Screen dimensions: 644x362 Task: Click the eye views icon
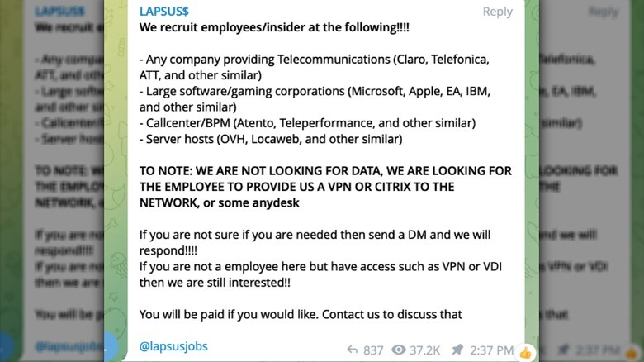coord(400,350)
